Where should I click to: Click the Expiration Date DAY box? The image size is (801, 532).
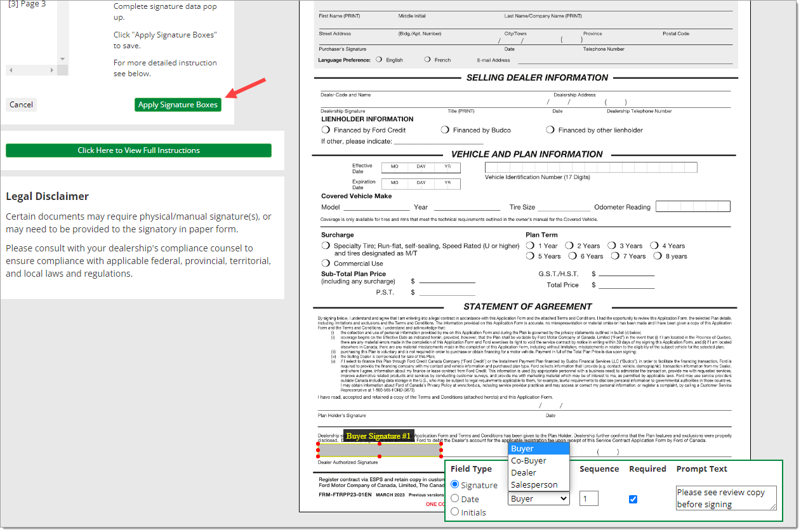pyautogui.click(x=421, y=184)
